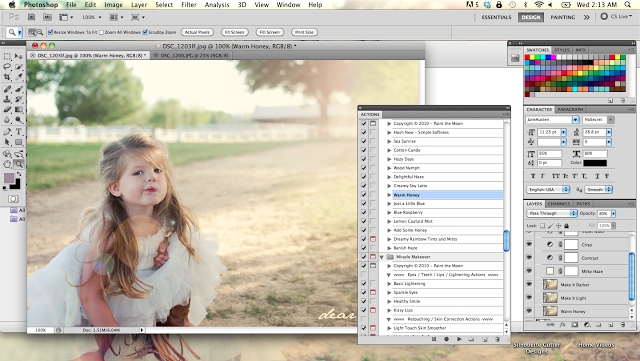
Task: Switch to the Styles tab
Action: tap(562, 50)
